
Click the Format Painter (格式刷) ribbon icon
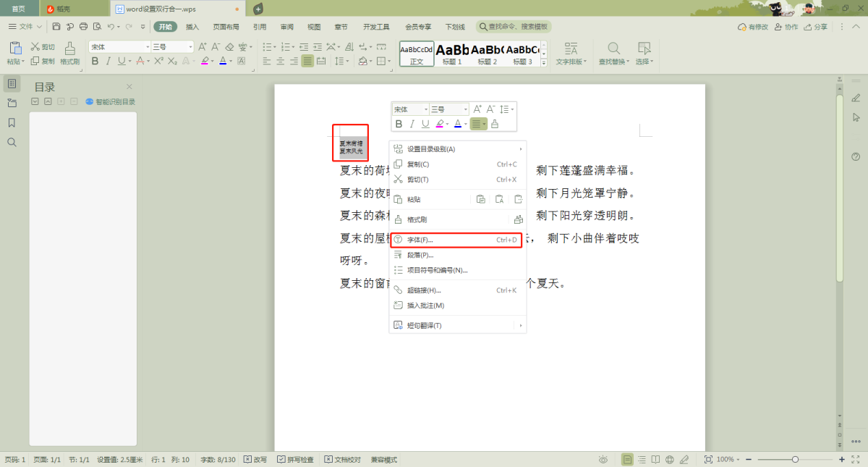coord(69,52)
